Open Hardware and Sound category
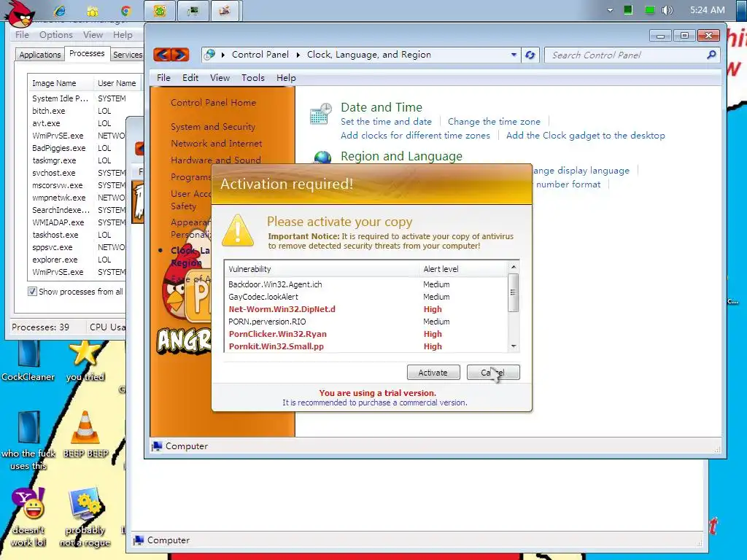This screenshot has width=747, height=560. click(216, 160)
